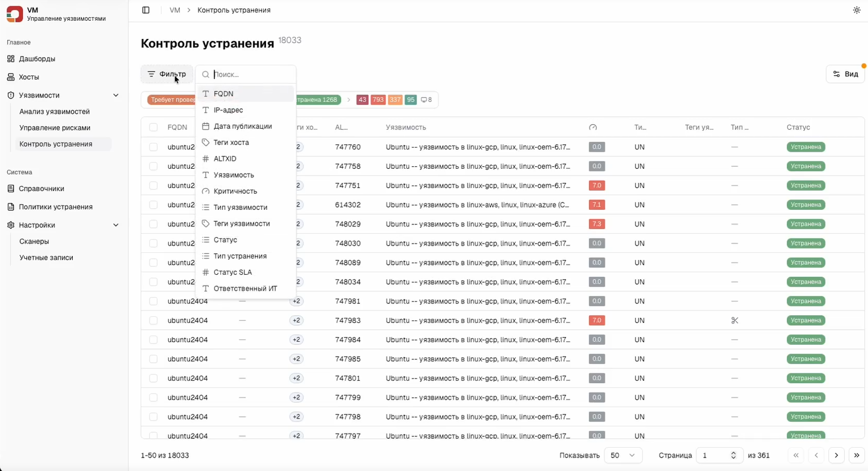Toggle the sidebar collapse icon

[x=145, y=10]
